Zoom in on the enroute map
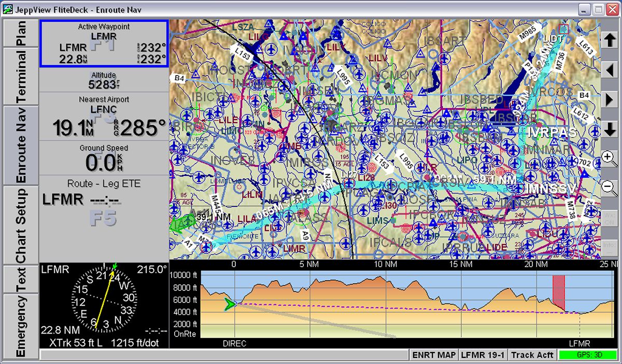 pyautogui.click(x=610, y=159)
